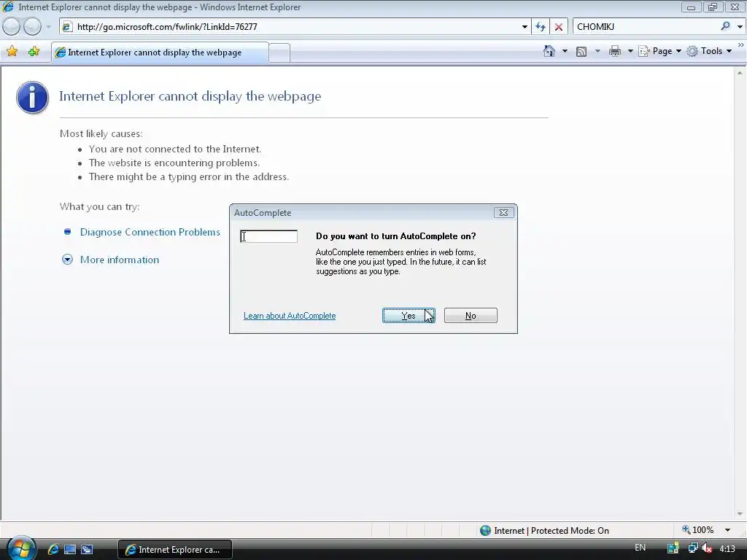This screenshot has height=560, width=747.
Task: Click the search box containing CHOMIKJ
Action: point(646,27)
